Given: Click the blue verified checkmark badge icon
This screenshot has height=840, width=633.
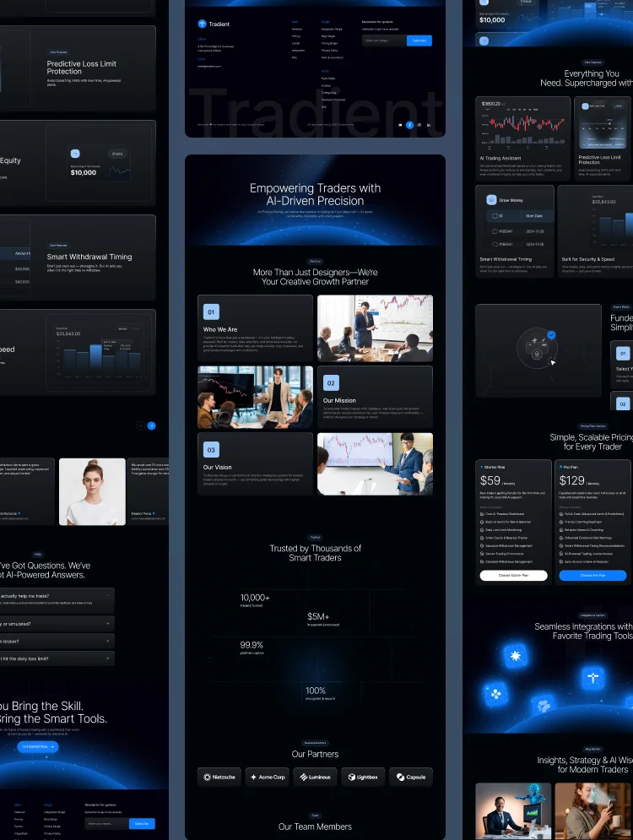Looking at the screenshot, I should (x=552, y=335).
